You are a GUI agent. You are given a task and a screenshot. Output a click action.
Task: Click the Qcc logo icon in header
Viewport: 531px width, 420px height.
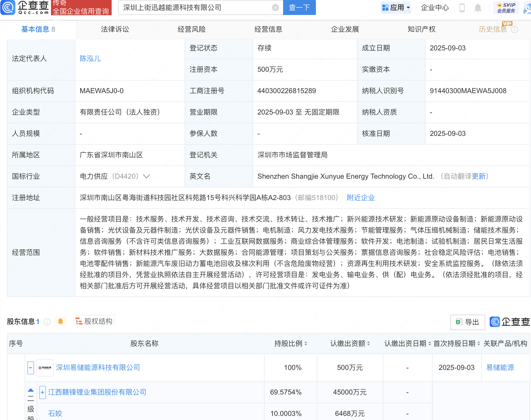(x=8, y=8)
